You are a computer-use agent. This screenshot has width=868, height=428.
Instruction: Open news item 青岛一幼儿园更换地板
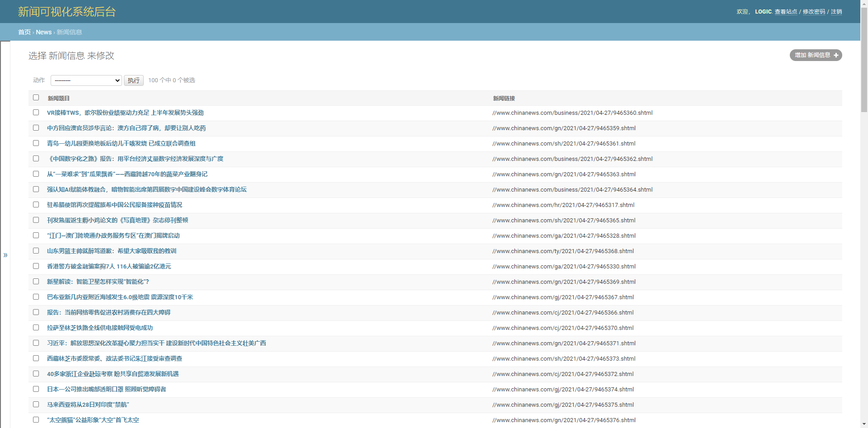pos(121,143)
